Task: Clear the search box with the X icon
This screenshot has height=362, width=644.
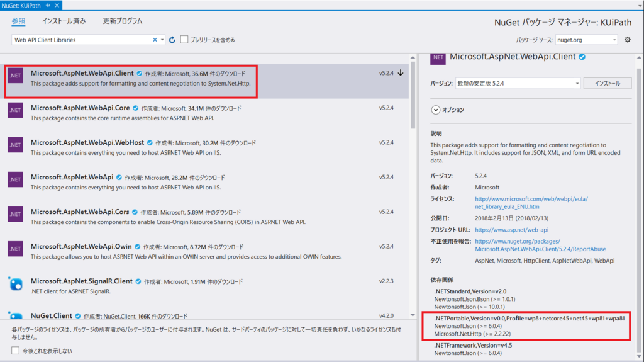Action: pyautogui.click(x=155, y=40)
